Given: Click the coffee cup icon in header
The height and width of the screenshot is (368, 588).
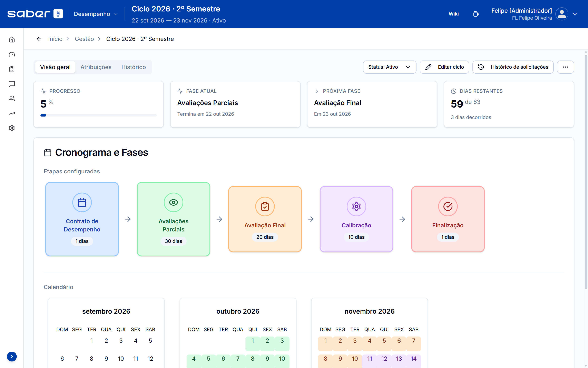Looking at the screenshot, I should [476, 14].
